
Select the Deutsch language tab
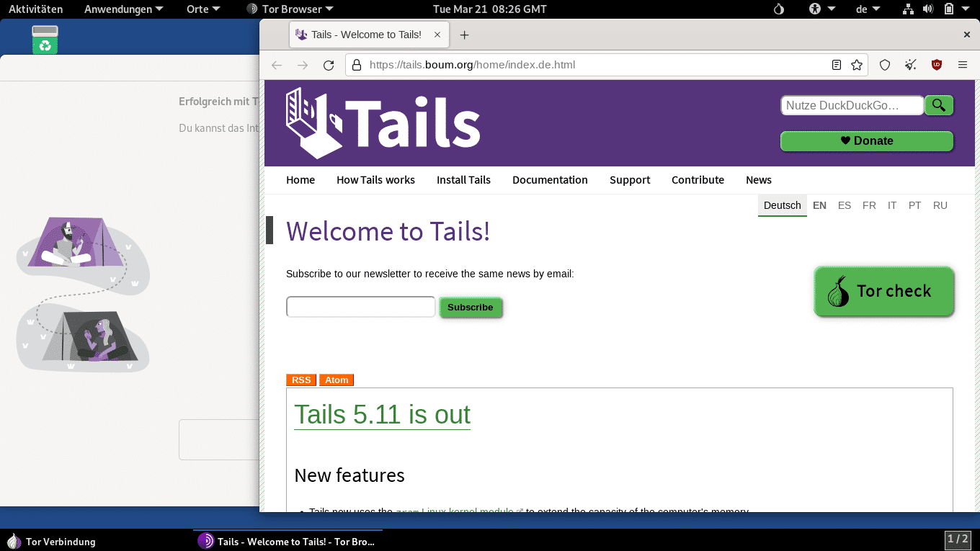pyautogui.click(x=783, y=205)
